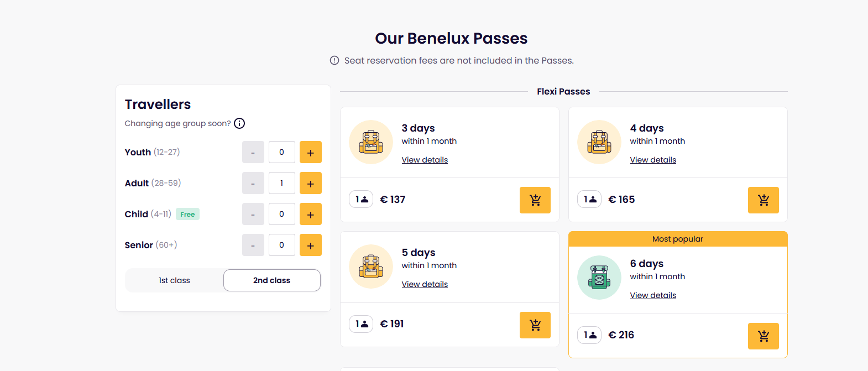Add the 4 days pass to cart
The height and width of the screenshot is (371, 868).
click(763, 200)
